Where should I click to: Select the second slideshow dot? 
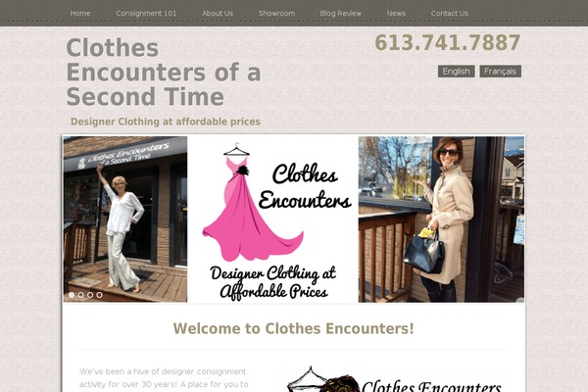tap(80, 295)
